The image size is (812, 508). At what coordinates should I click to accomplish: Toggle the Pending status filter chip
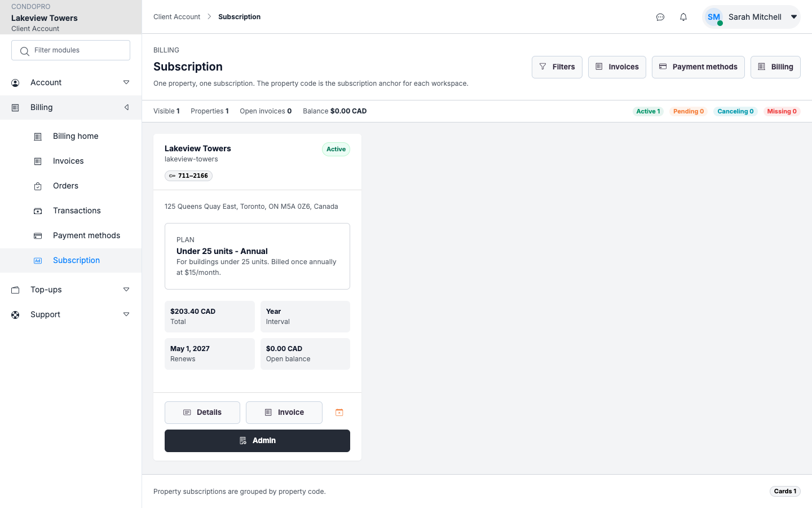pyautogui.click(x=689, y=111)
